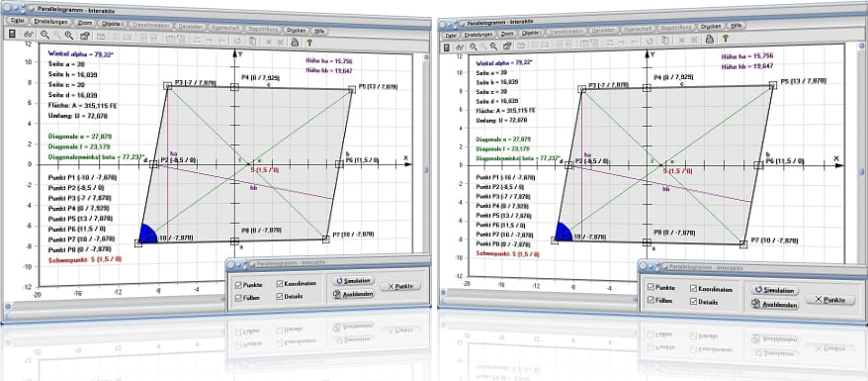Screen dimensions: 868x381
Task: Select point handle P5 in right graph
Action: (773, 85)
